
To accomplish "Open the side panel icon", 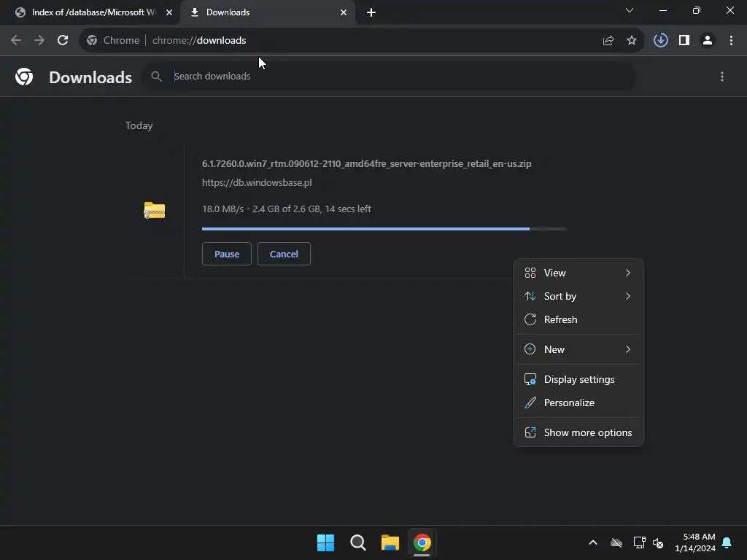I will pyautogui.click(x=684, y=41).
